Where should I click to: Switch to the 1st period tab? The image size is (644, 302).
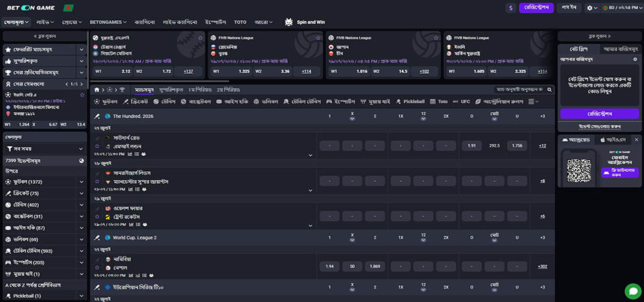pyautogui.click(x=200, y=89)
